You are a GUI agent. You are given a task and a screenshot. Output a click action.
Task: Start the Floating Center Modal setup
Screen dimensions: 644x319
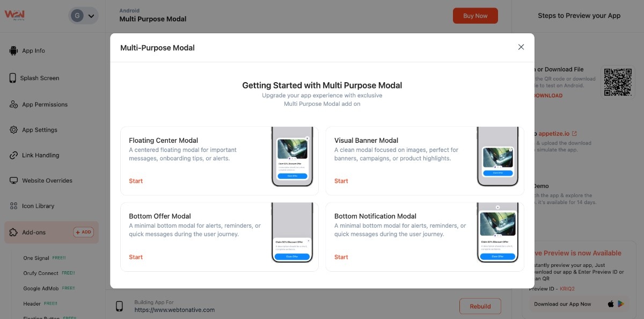click(136, 181)
